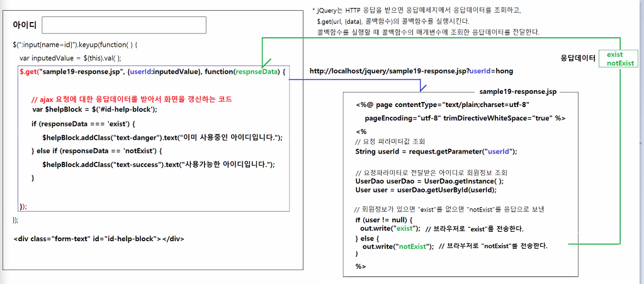The height and width of the screenshot is (284, 644).
Task: Click the comment '// 회원정보가 있으면 "exist"를 없으면 "notExist"를'
Action: pyautogui.click(x=449, y=209)
